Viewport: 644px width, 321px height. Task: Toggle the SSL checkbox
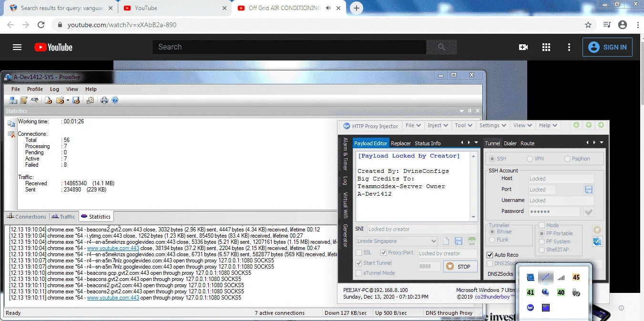[359, 253]
